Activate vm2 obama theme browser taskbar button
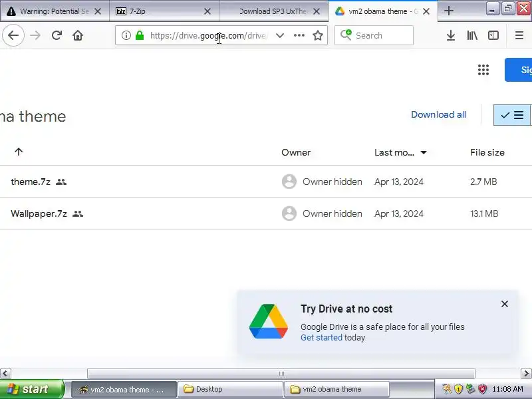Viewport: 532px width, 399px height. tap(124, 390)
